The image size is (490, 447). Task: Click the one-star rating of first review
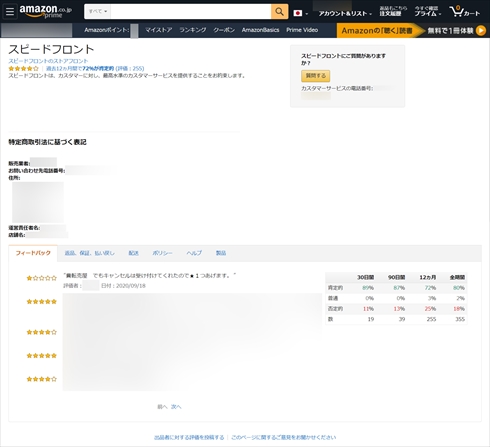[42, 278]
